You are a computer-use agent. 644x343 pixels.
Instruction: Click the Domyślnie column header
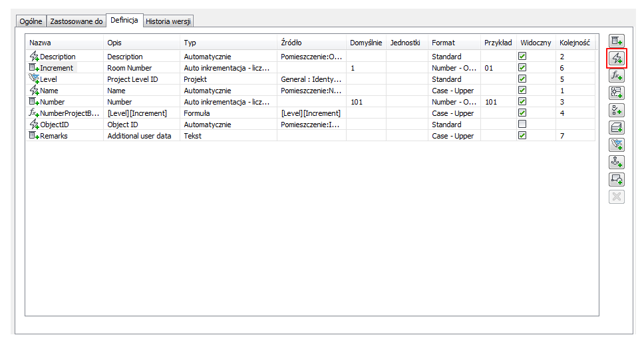366,43
